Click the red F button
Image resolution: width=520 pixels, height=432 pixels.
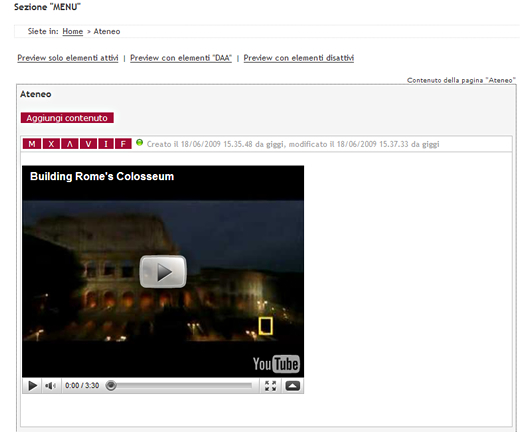[x=123, y=144]
